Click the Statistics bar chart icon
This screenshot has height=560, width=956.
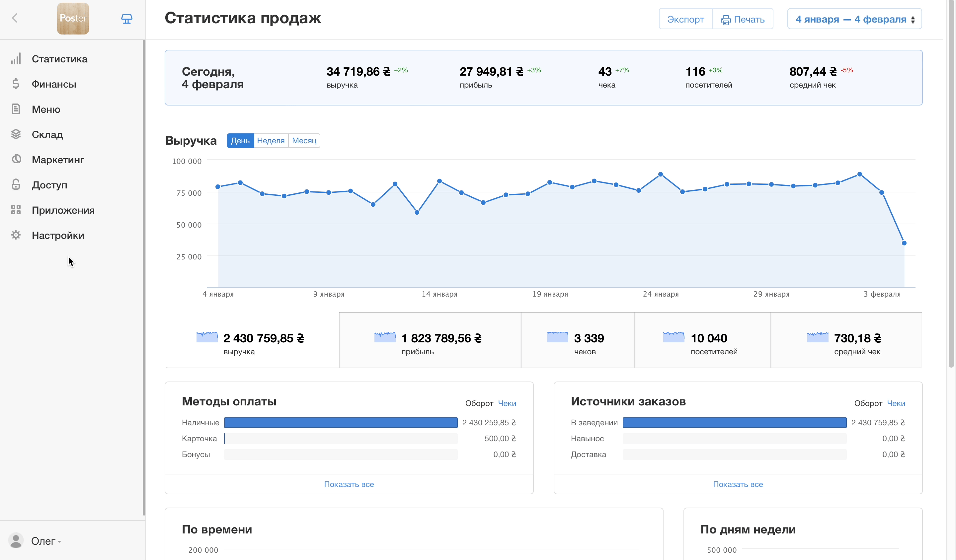[x=16, y=59]
